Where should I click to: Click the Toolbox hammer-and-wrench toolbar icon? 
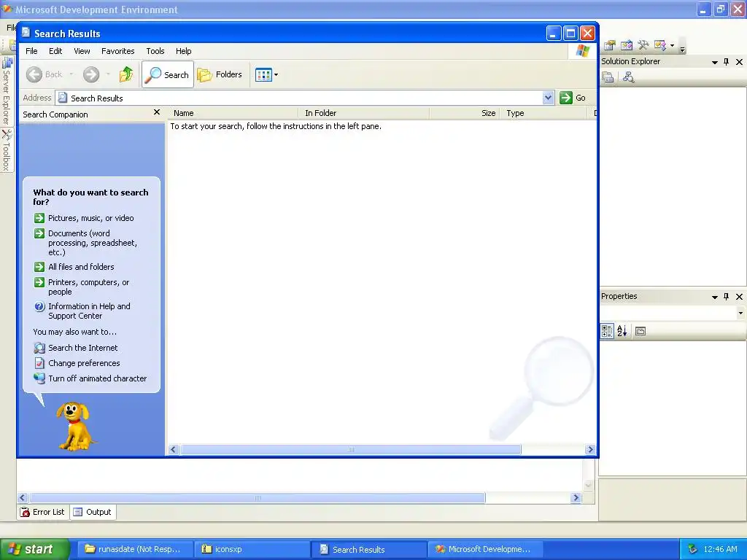[643, 45]
